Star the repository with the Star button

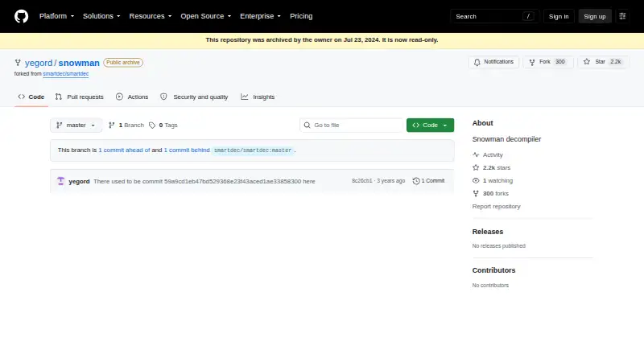click(x=603, y=62)
